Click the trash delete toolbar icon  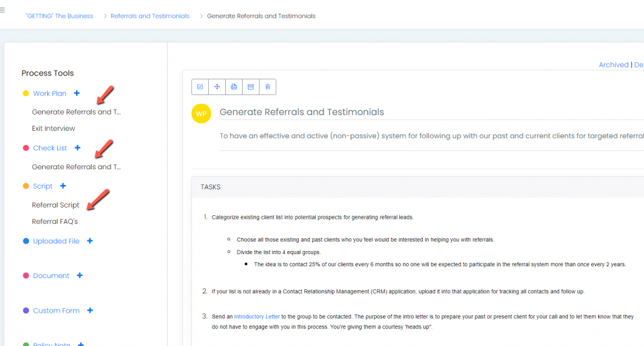click(268, 87)
